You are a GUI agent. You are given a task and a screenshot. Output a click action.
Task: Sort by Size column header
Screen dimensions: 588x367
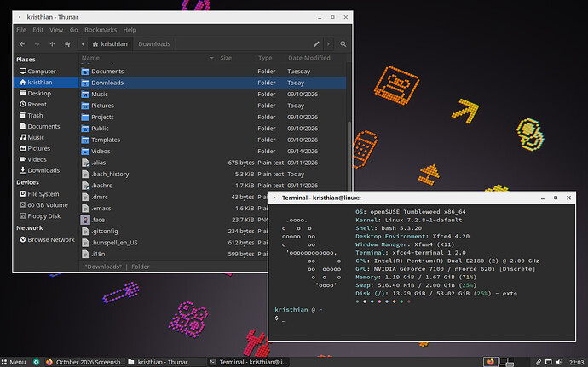point(235,58)
